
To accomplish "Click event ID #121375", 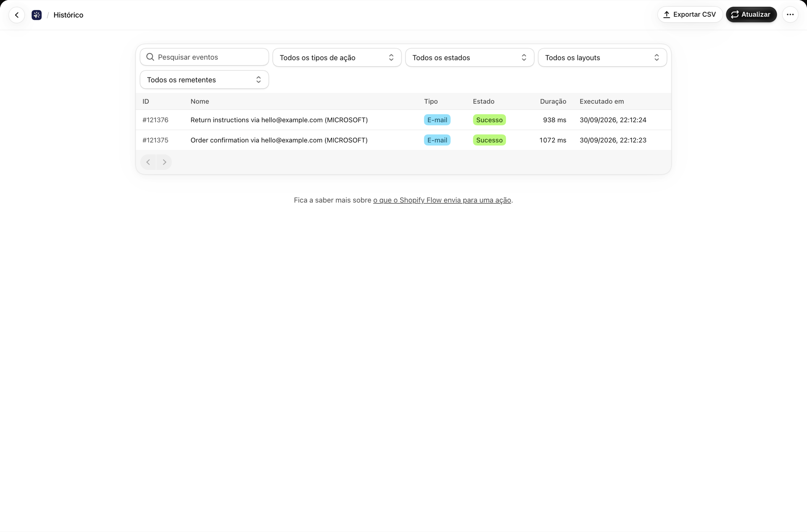I will pos(156,140).
